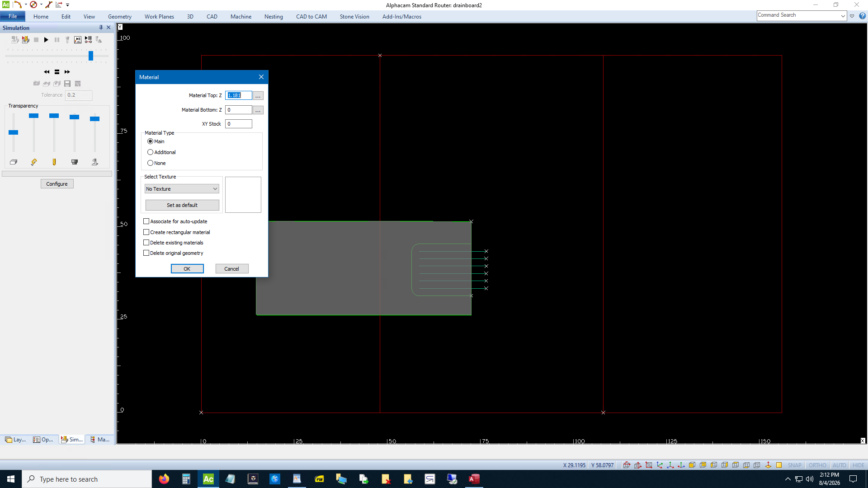Click the fast-forward simulation speed arrows

click(67, 72)
